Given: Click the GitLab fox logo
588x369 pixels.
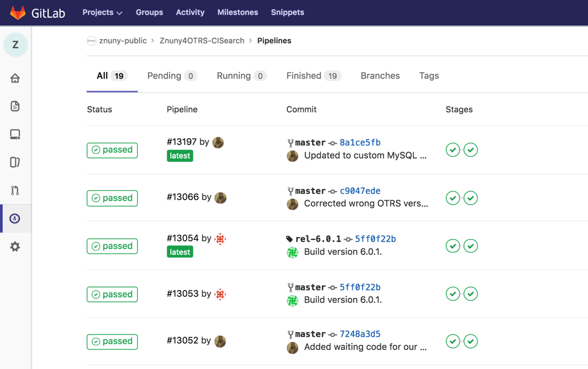Looking at the screenshot, I should (x=18, y=12).
